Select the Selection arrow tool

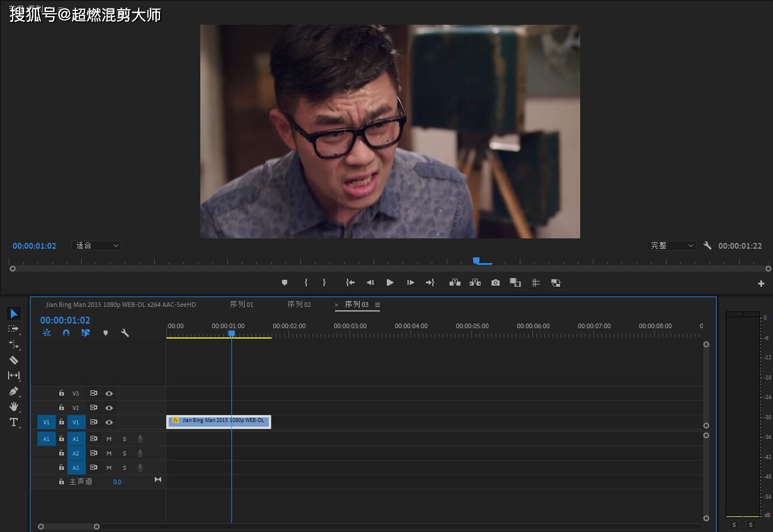[14, 313]
